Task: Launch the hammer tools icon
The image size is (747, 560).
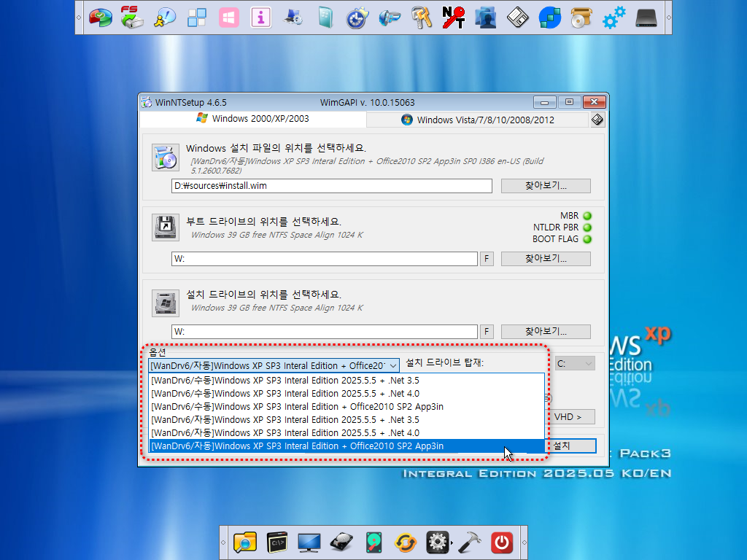Action: coord(469,542)
